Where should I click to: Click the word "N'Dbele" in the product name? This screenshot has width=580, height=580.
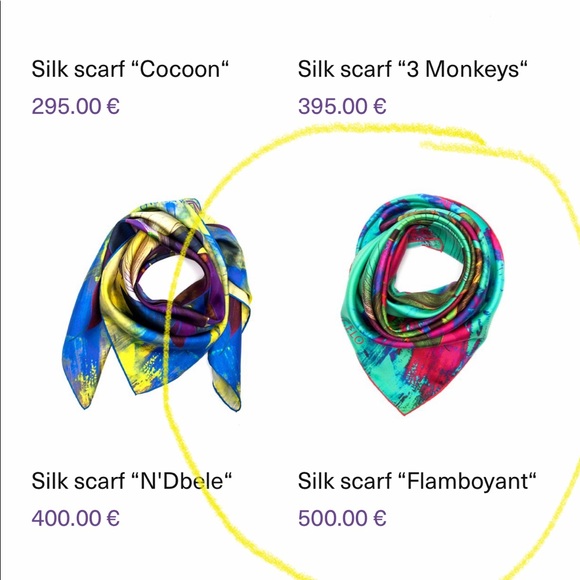click(182, 481)
